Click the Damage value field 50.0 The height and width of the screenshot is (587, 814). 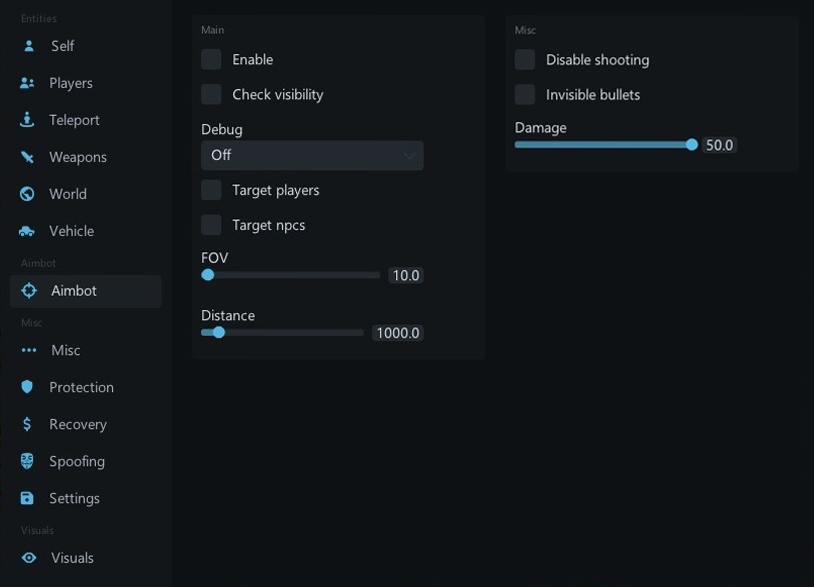tap(720, 145)
